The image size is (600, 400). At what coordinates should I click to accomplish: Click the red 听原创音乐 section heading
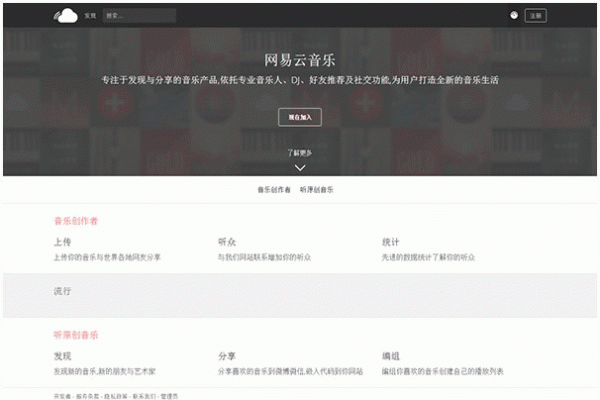click(76, 335)
